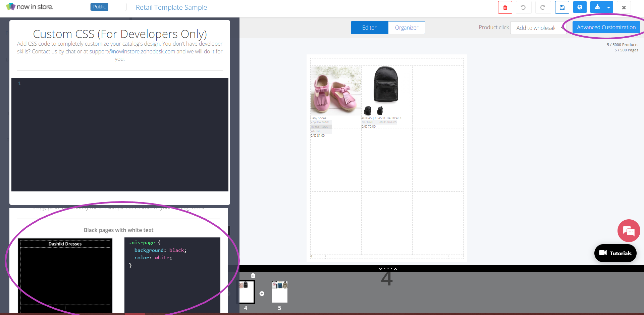Image resolution: width=644 pixels, height=315 pixels.
Task: Click the pink Baby Shoes product image
Action: click(335, 90)
